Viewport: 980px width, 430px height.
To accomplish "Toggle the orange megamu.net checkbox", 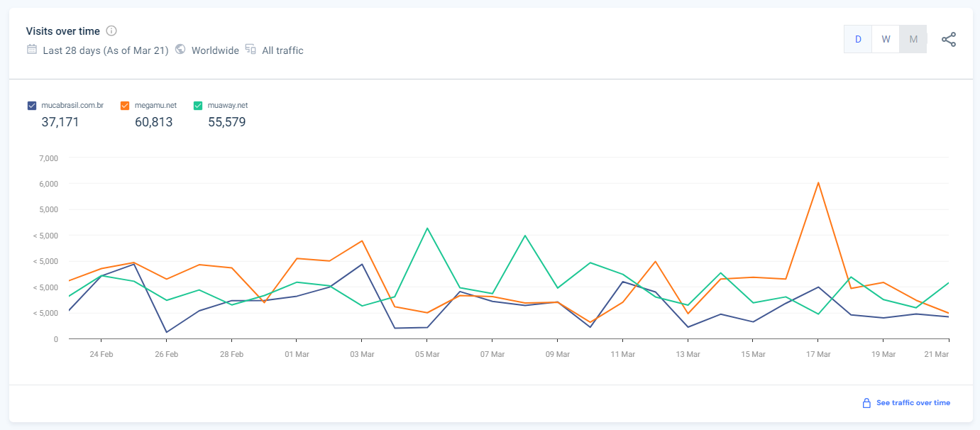I will tap(125, 106).
